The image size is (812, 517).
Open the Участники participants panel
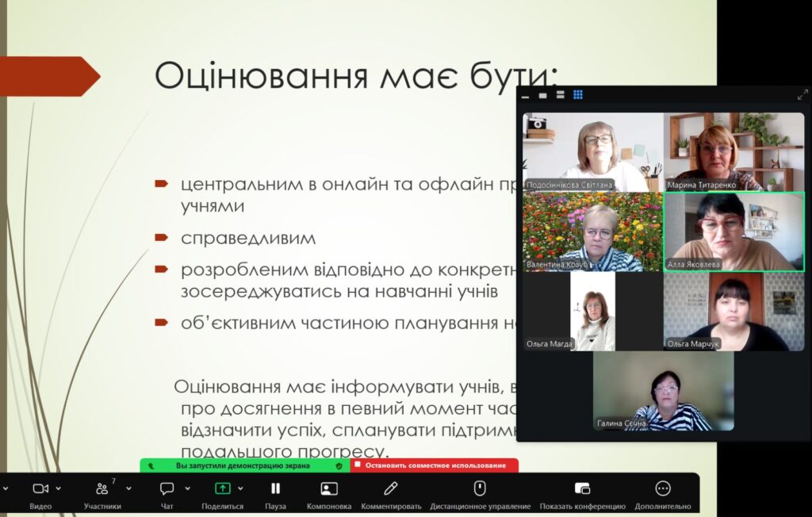pyautogui.click(x=102, y=488)
